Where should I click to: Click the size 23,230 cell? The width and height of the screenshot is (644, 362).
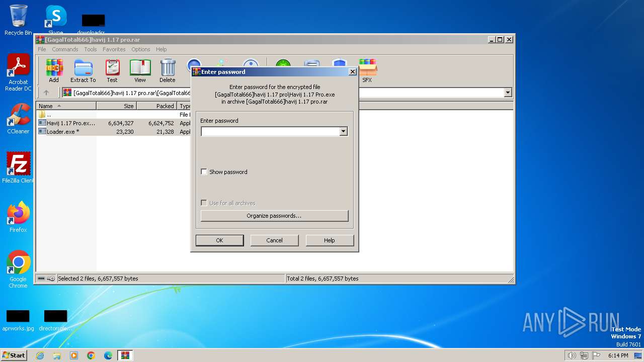(124, 132)
